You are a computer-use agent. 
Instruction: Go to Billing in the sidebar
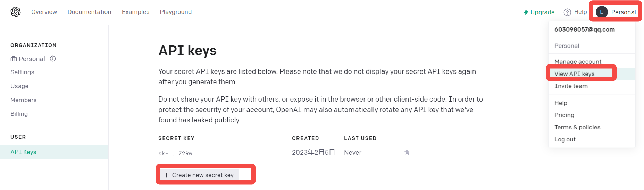(x=19, y=114)
